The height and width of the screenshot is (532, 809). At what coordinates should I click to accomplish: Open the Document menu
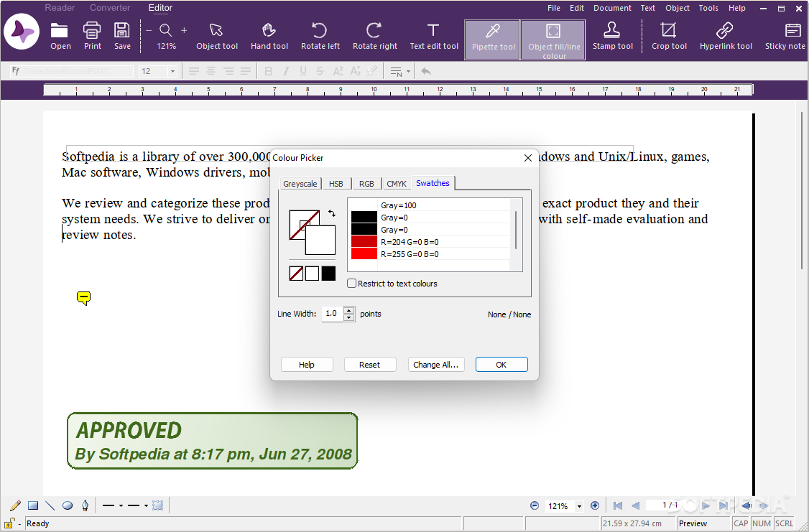pyautogui.click(x=612, y=8)
